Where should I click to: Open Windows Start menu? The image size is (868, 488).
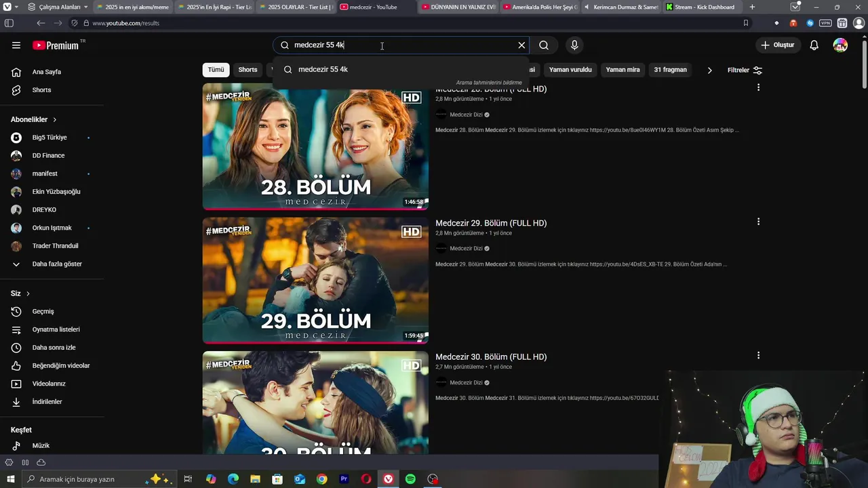pyautogui.click(x=10, y=479)
